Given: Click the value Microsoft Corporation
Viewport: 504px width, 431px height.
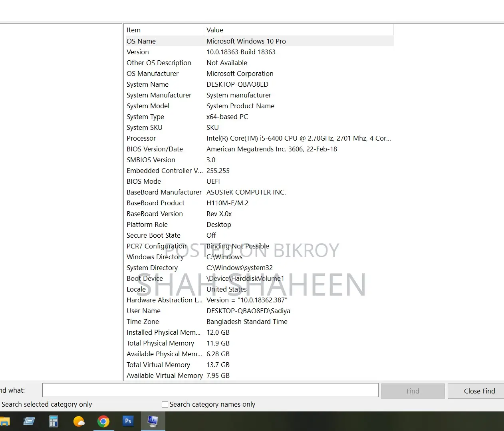Looking at the screenshot, I should pyautogui.click(x=240, y=73).
